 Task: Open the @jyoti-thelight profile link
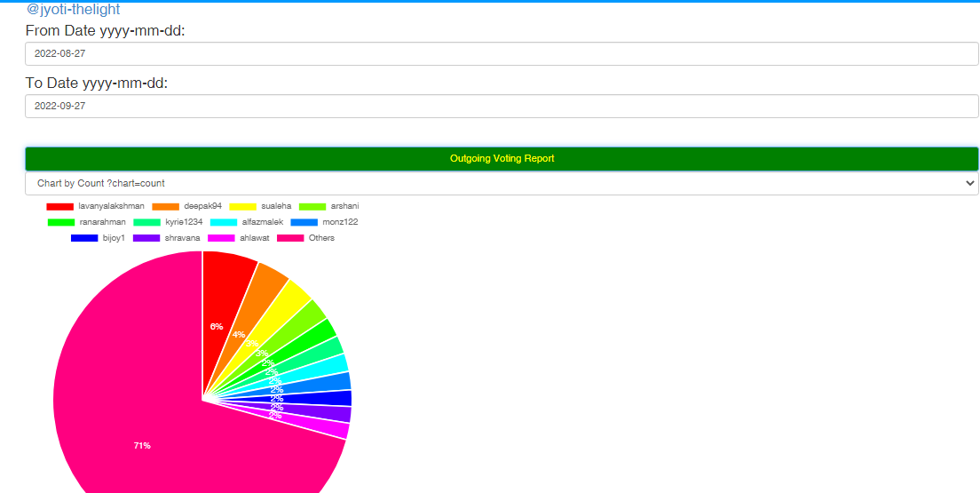[73, 10]
